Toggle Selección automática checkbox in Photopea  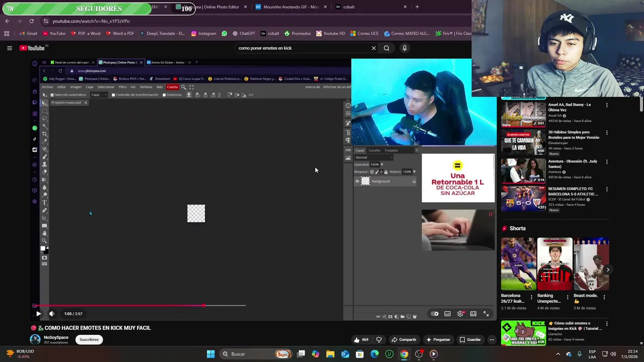[52, 95]
